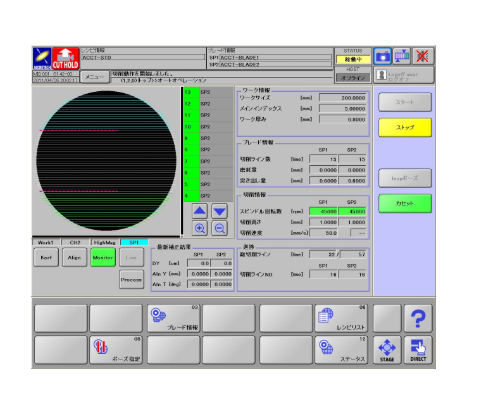
Task: Click the Aln T SP2 value 0.0000
Action: pos(221,284)
